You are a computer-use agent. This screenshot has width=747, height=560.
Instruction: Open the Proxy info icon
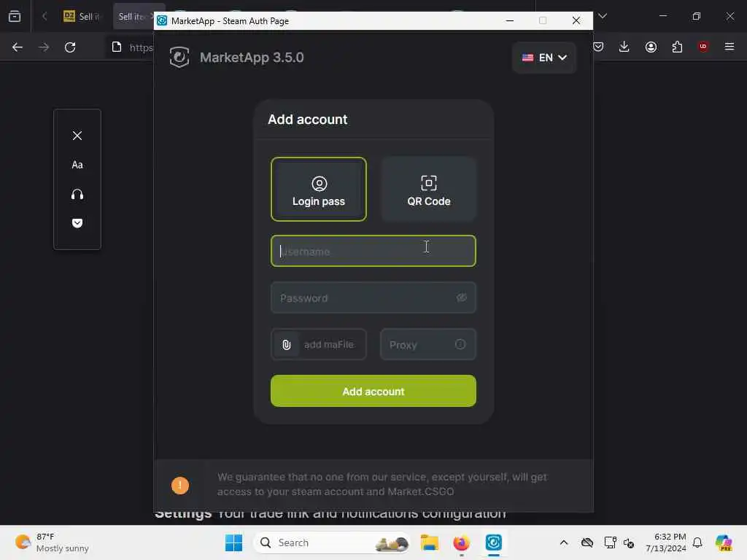click(460, 344)
